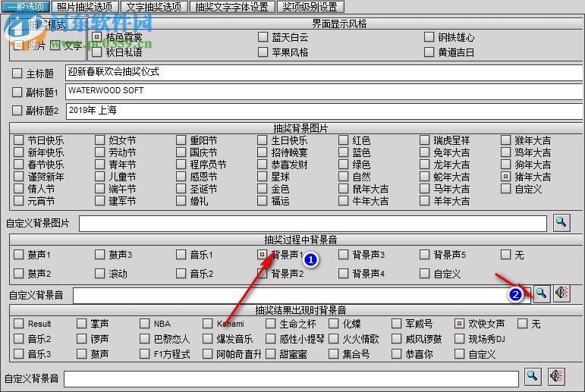Select 蓝天白云 interface style
The height and width of the screenshot is (392, 585).
[x=263, y=37]
